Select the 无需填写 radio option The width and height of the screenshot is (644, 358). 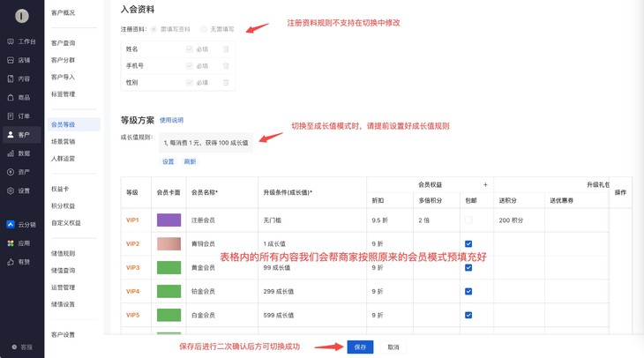(x=204, y=29)
